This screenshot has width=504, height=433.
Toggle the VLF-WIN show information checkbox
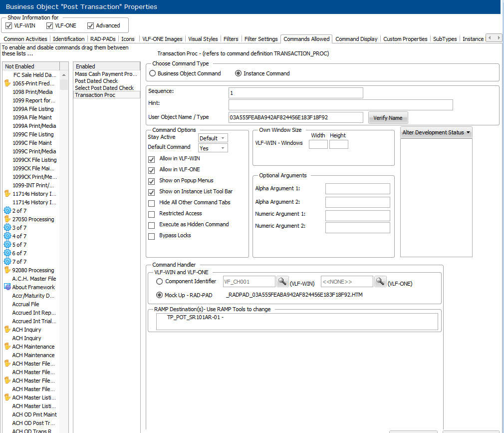(x=9, y=26)
